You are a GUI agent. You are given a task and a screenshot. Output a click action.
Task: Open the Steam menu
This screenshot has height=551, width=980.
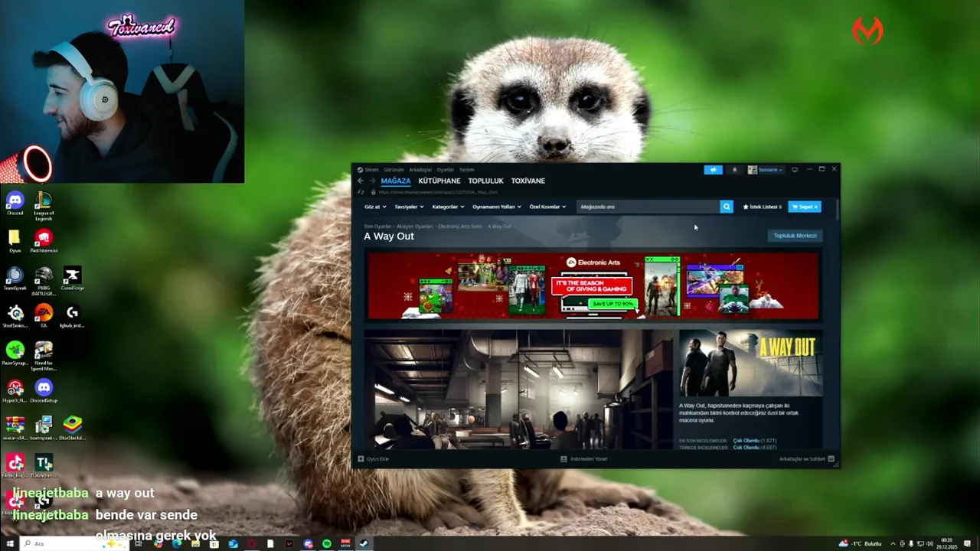point(368,170)
